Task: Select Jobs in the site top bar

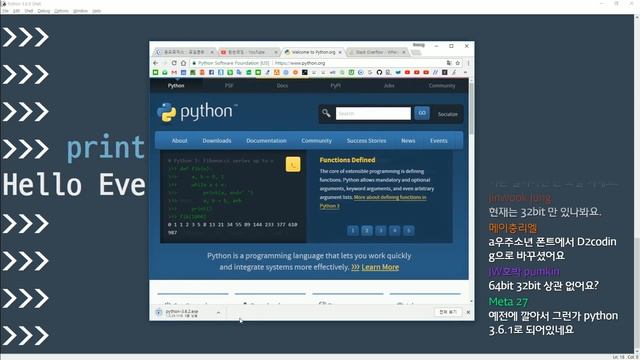Action: [x=389, y=85]
